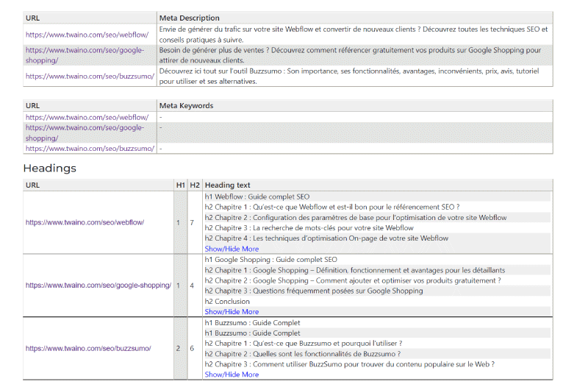Click H2 count 4 for google-shopping

(x=192, y=286)
